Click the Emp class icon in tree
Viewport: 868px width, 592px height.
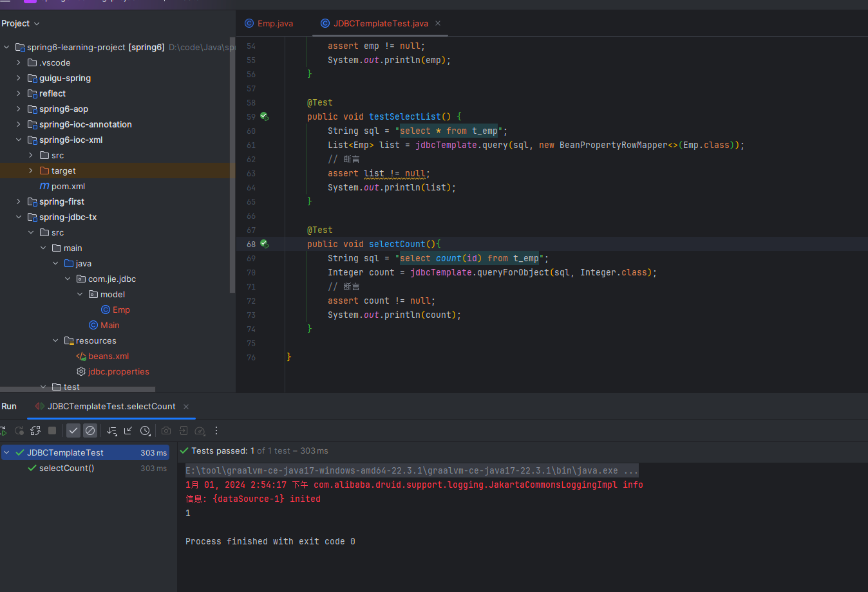[x=106, y=310]
